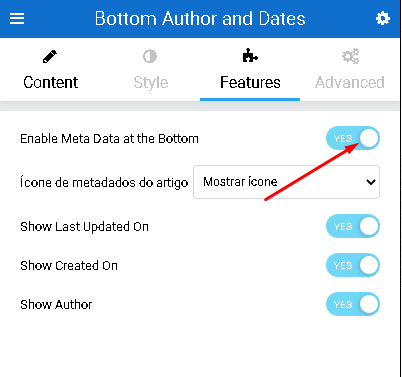Image resolution: width=402 pixels, height=377 pixels.
Task: Open the Advanced tab
Action: (350, 82)
